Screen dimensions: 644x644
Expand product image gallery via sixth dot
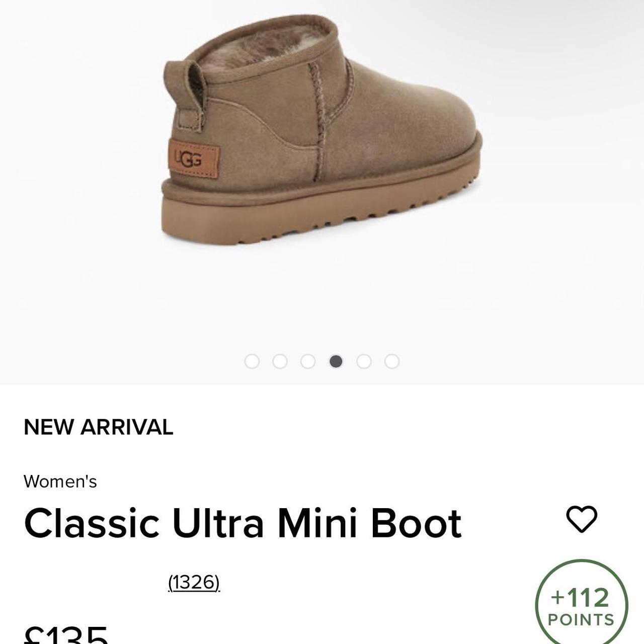(x=391, y=360)
